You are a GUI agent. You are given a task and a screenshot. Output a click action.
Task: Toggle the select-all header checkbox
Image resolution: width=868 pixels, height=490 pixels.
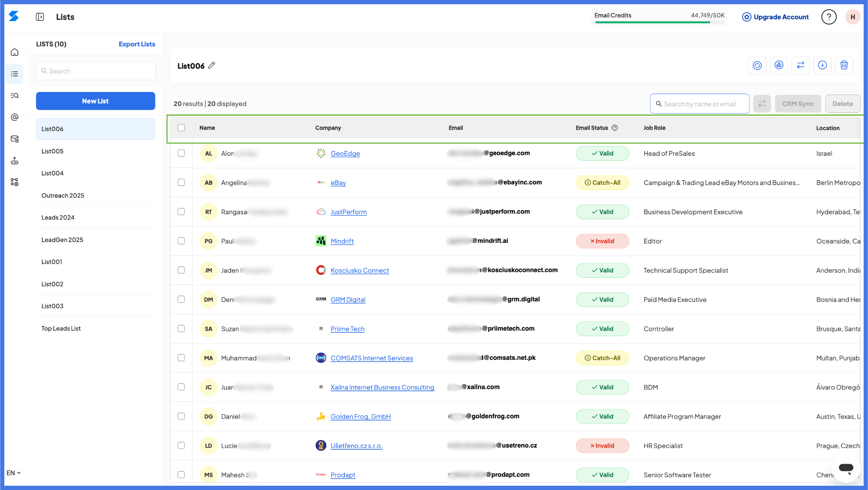click(181, 128)
